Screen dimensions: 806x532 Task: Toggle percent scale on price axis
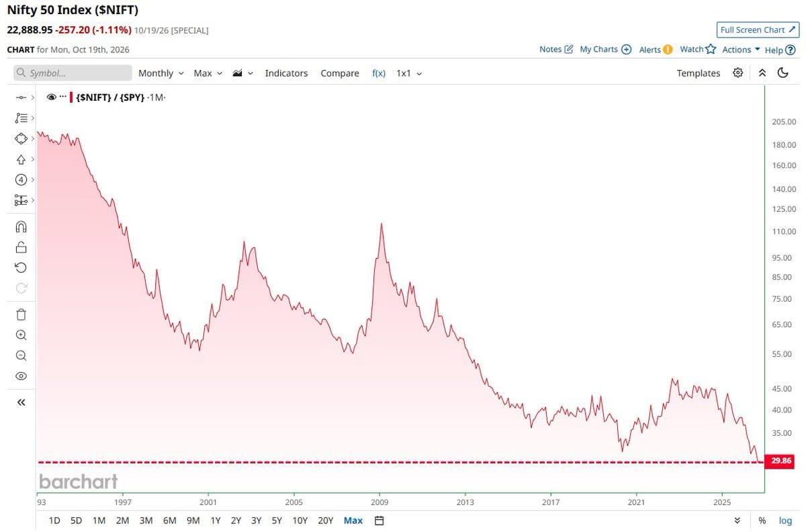point(762,521)
